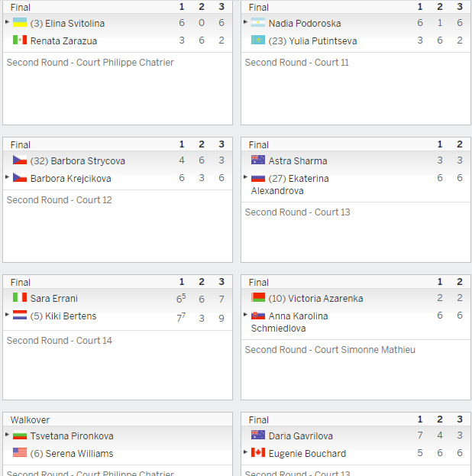Click the USA flag beside Serena Williams

[x=20, y=452]
